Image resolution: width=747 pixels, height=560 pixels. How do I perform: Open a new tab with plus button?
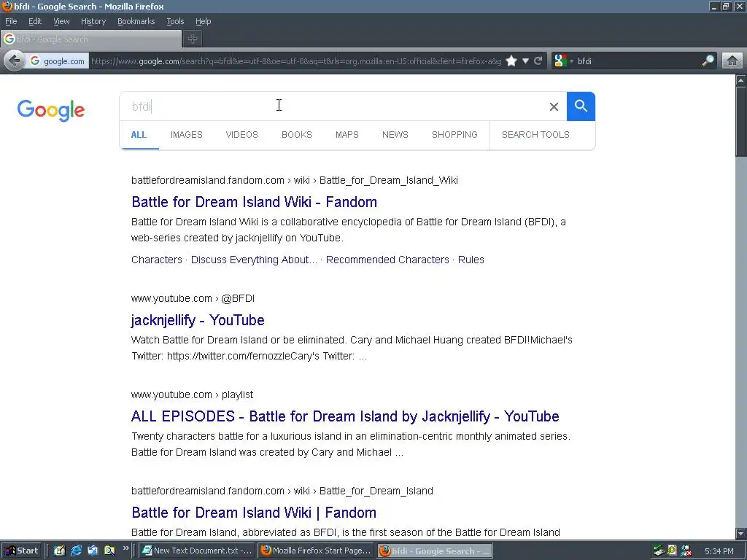tap(193, 39)
